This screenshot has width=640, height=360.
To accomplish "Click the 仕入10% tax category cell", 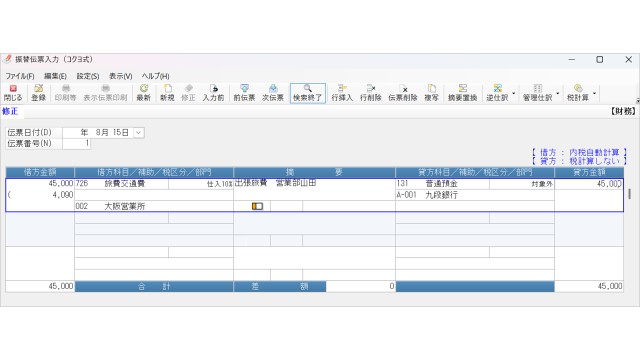I will [201, 184].
